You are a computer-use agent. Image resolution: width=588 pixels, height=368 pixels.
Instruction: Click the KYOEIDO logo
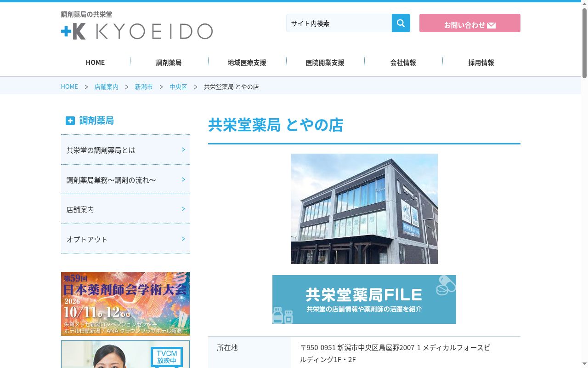click(x=137, y=31)
